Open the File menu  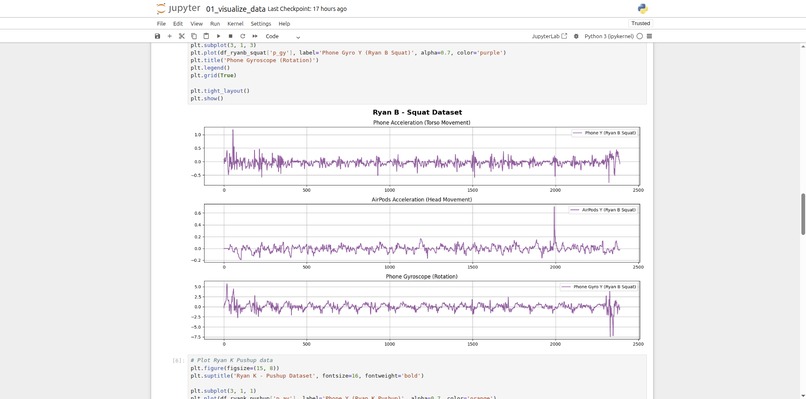(x=161, y=24)
